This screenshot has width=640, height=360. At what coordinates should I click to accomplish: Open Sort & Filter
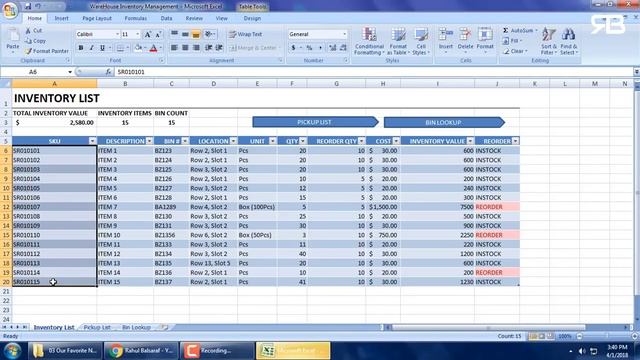(x=548, y=41)
